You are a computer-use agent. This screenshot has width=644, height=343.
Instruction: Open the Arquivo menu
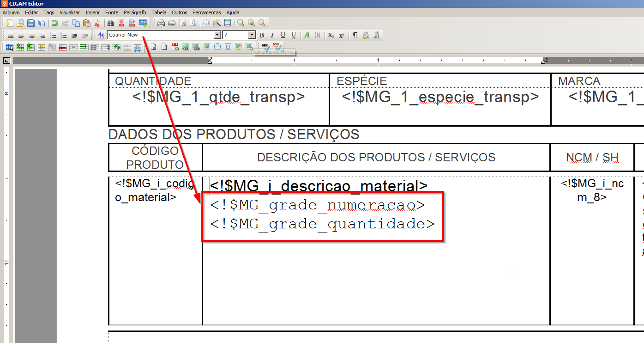point(11,12)
